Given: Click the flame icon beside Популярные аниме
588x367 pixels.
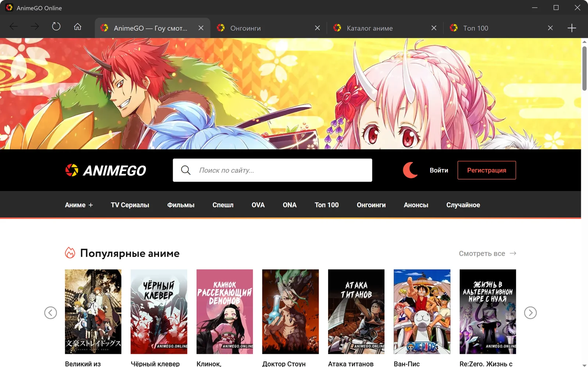Looking at the screenshot, I should [x=70, y=253].
